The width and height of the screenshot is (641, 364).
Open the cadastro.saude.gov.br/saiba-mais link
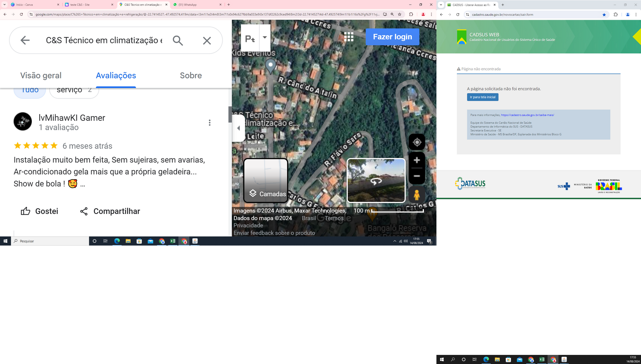tap(527, 115)
